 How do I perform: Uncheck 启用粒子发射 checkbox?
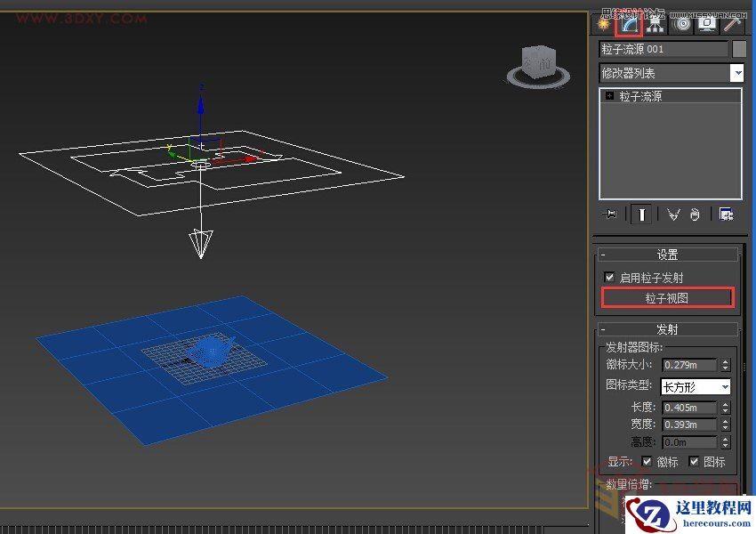(609, 276)
